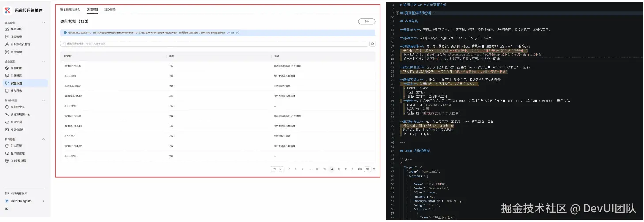Click IP address 192.168.1.100/0 in first row

coord(72,66)
